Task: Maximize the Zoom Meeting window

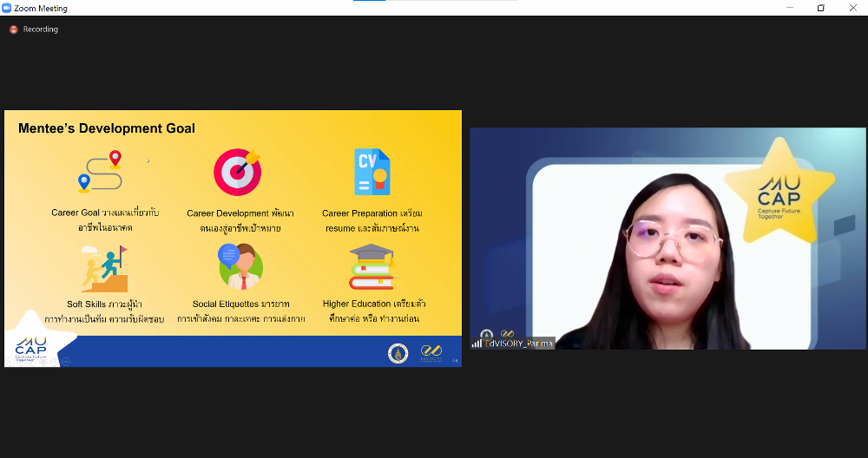Action: [820, 8]
